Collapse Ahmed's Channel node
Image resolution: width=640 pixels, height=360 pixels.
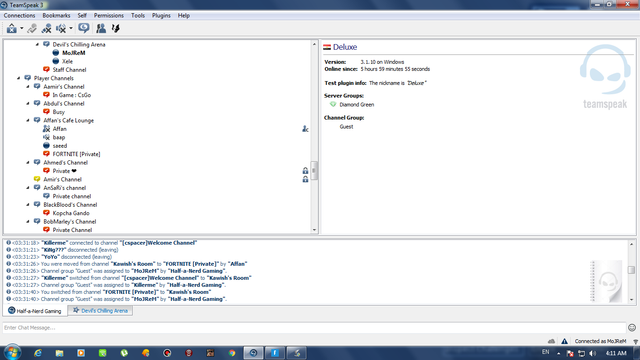point(28,162)
